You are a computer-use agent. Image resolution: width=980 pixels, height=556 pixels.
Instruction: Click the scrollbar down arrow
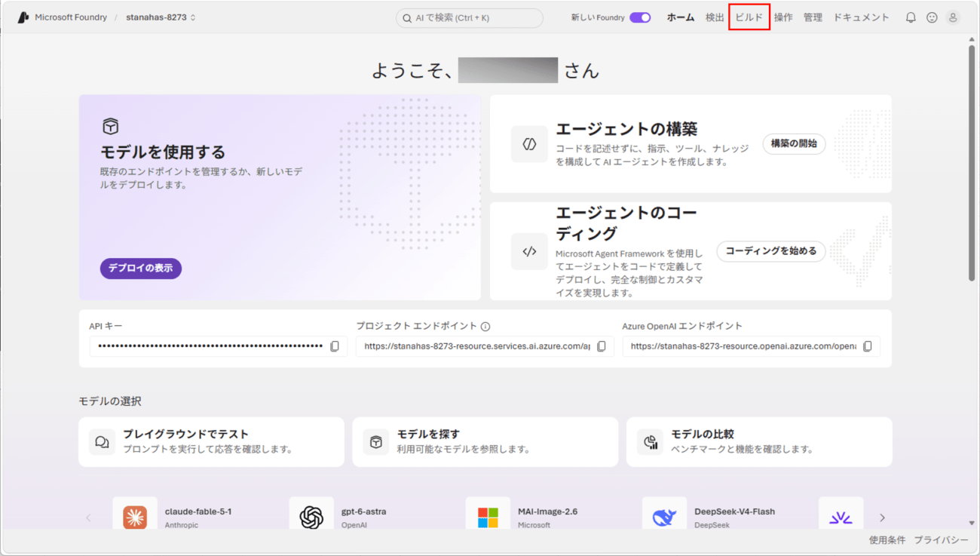tap(972, 523)
